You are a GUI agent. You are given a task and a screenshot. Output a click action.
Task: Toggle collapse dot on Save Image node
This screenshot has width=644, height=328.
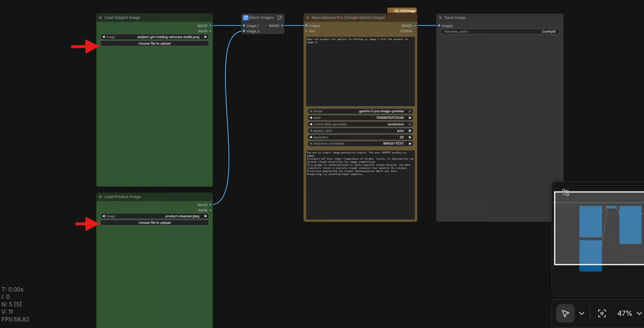440,18
